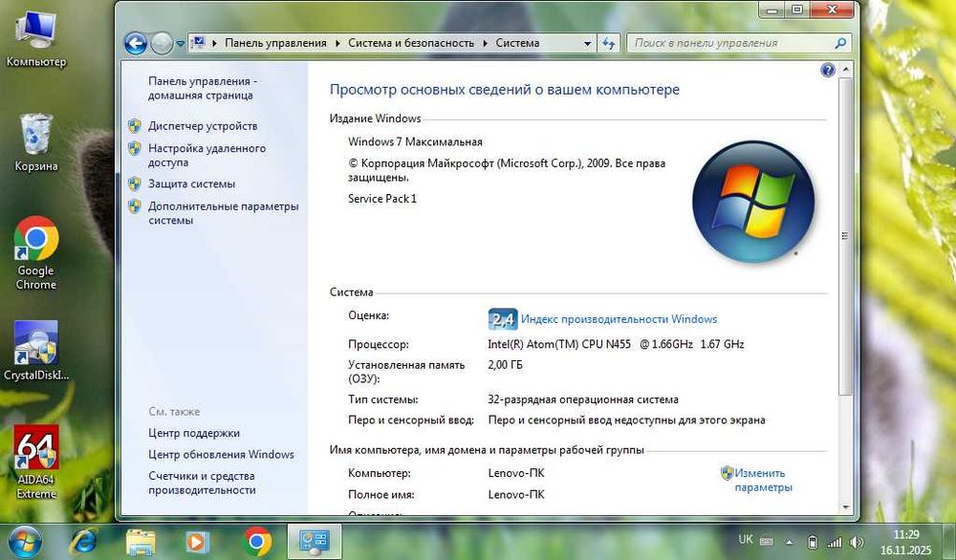Image resolution: width=956 pixels, height=560 pixels.
Task: Select Google Chrome desktop shortcut
Action: [x=36, y=253]
